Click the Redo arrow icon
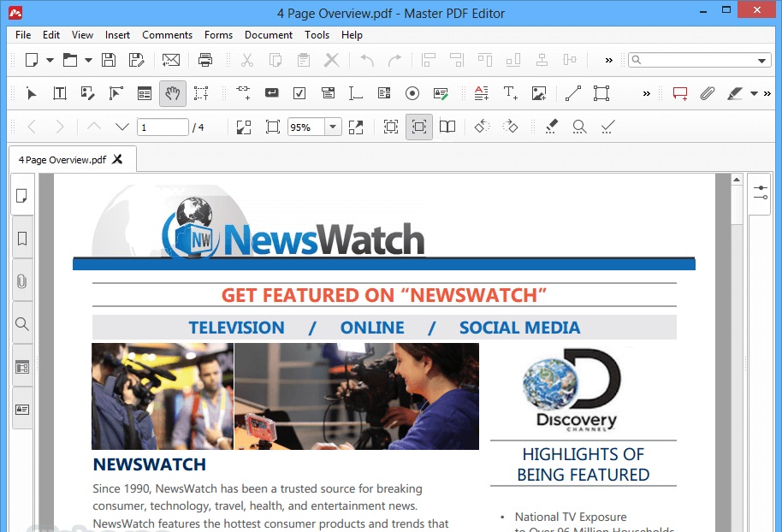Screen dimensions: 782x532 pyautogui.click(x=394, y=61)
